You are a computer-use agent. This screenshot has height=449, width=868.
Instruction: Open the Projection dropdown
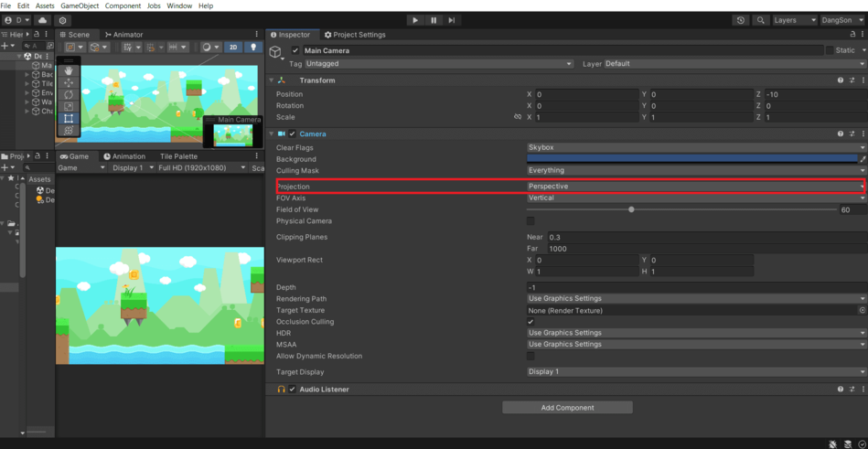coord(695,187)
